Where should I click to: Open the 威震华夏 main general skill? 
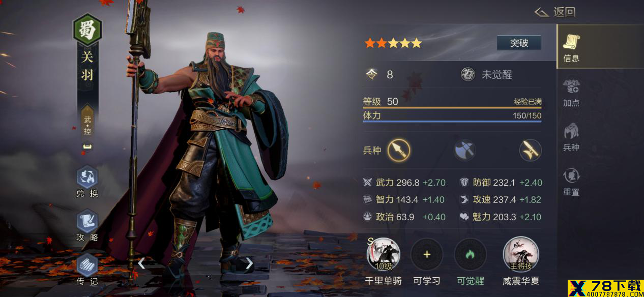pos(521,254)
